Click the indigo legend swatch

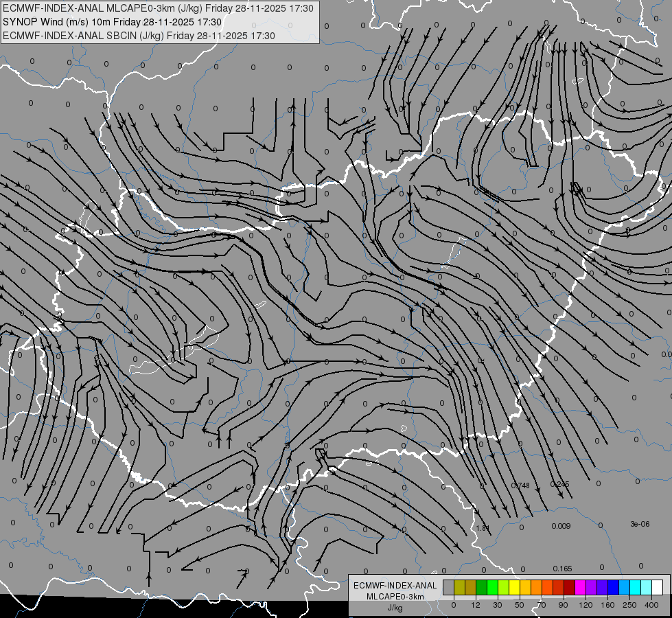pyautogui.click(x=603, y=588)
